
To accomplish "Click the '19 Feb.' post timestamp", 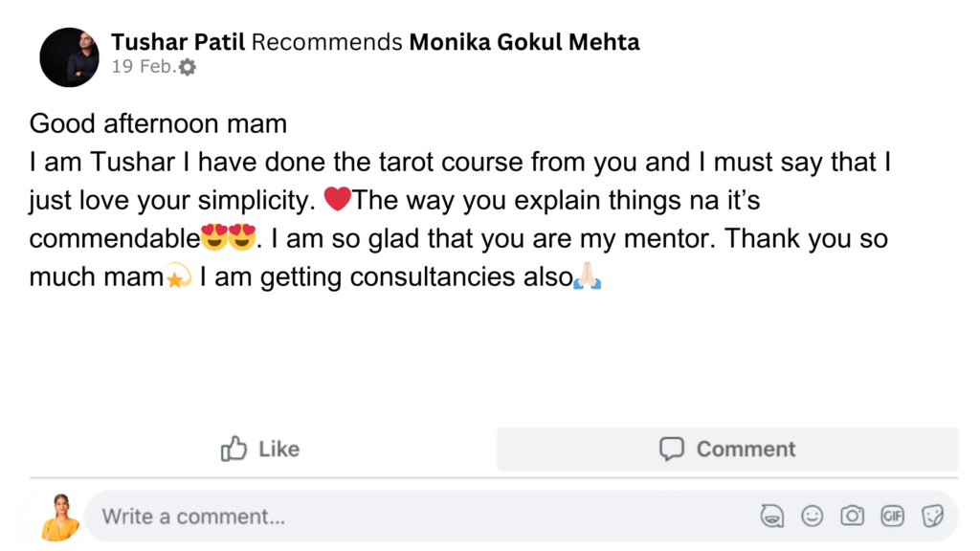I will (144, 67).
